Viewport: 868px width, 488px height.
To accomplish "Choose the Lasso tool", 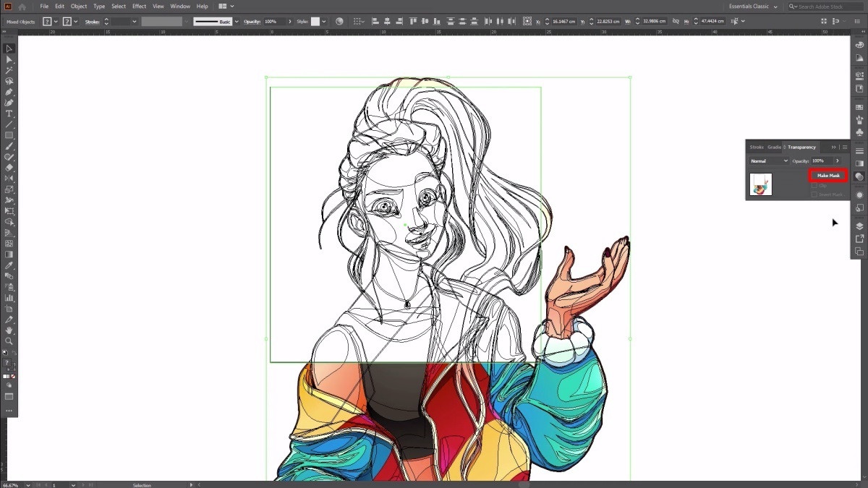I will (9, 82).
